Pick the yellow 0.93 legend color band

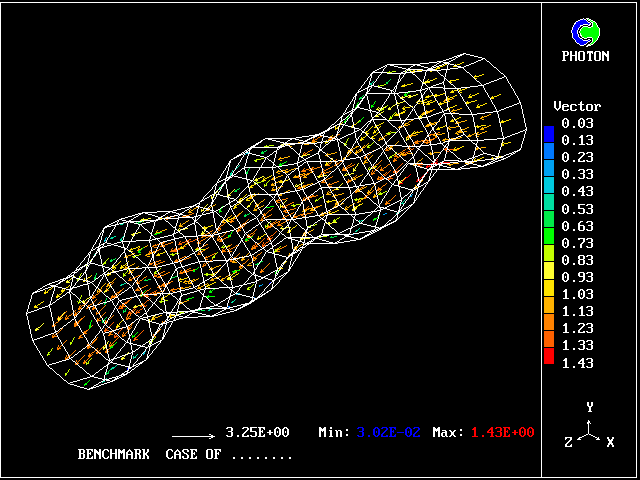point(548,268)
